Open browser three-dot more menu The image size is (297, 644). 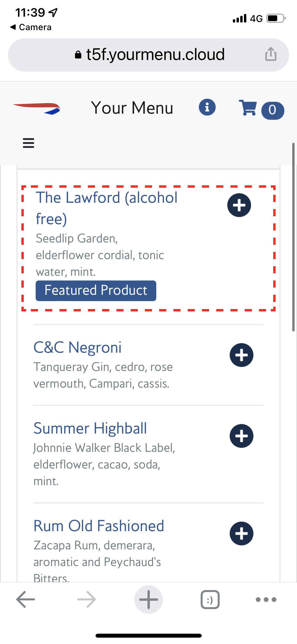(x=266, y=599)
